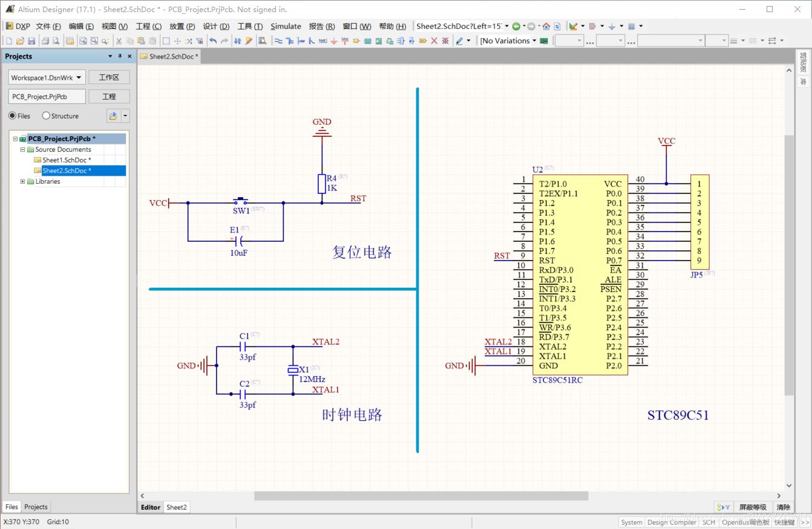Undo the last action
This screenshot has width=812, height=529.
[x=213, y=41]
